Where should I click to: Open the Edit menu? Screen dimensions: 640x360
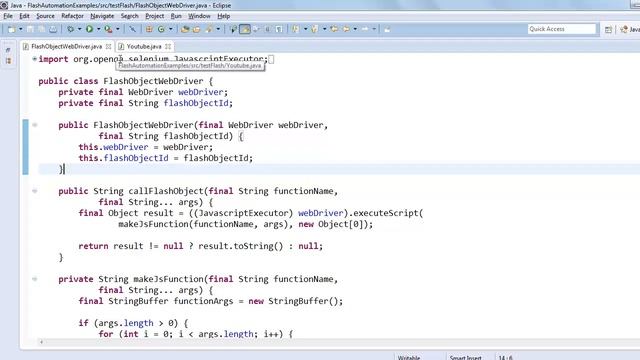(x=24, y=16)
